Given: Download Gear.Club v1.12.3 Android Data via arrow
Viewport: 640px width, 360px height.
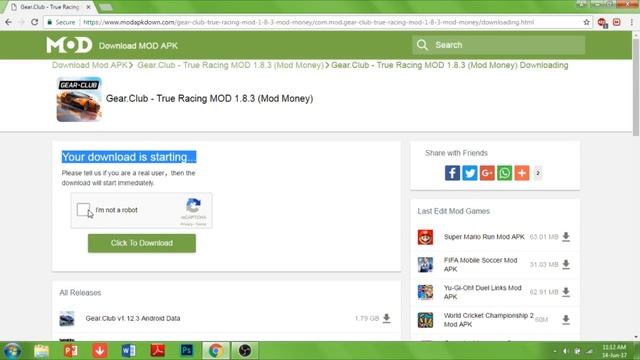Looking at the screenshot, I should [x=387, y=318].
